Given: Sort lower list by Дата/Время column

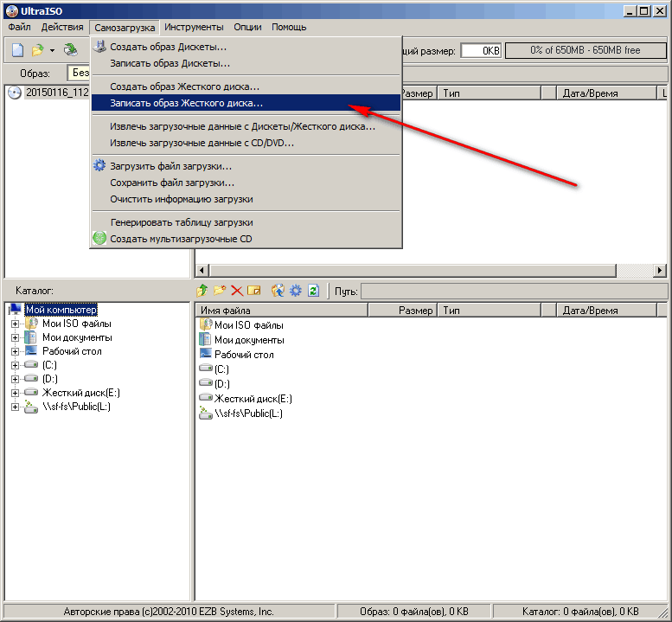Looking at the screenshot, I should (606, 310).
